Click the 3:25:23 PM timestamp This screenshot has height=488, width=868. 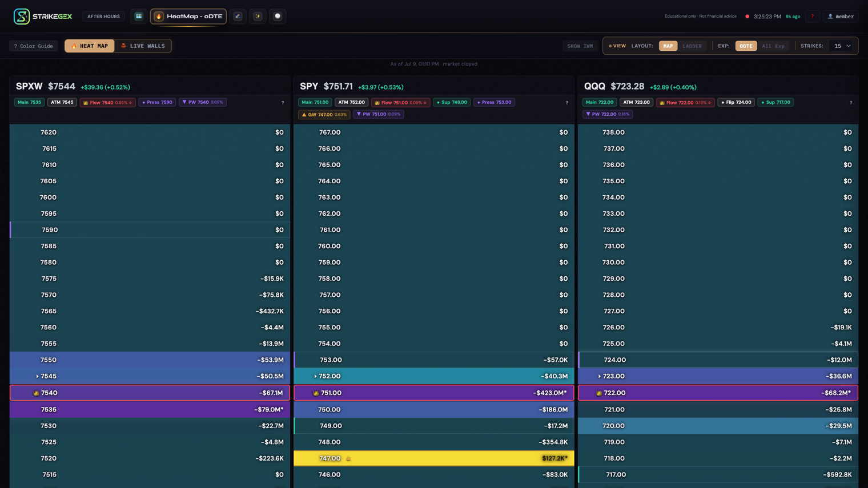767,17
